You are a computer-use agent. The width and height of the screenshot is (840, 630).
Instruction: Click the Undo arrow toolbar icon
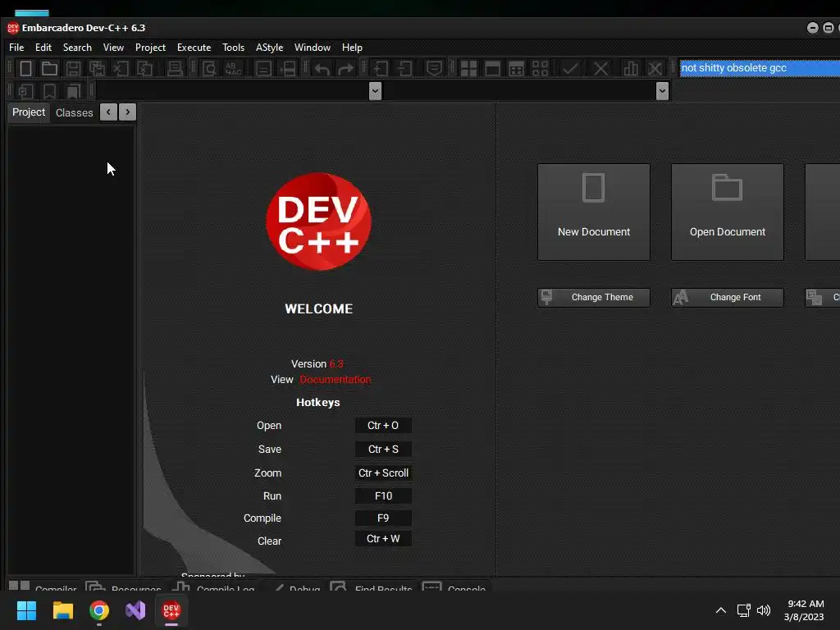[322, 69]
